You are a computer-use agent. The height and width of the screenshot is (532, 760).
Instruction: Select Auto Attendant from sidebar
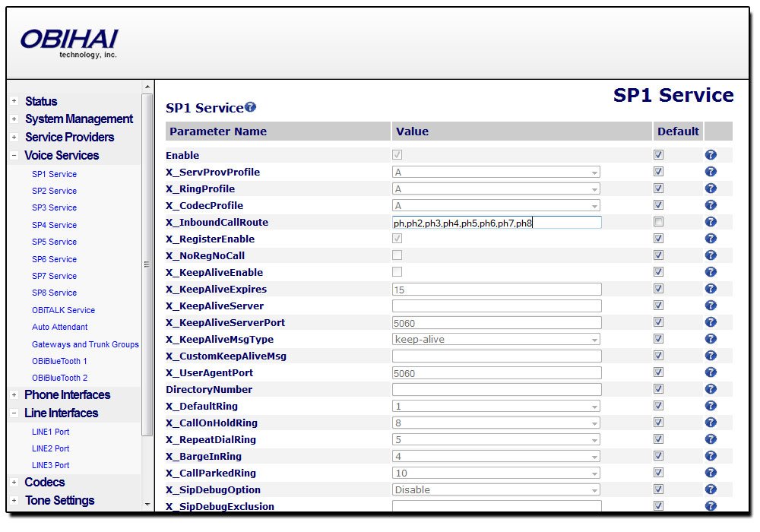59,327
